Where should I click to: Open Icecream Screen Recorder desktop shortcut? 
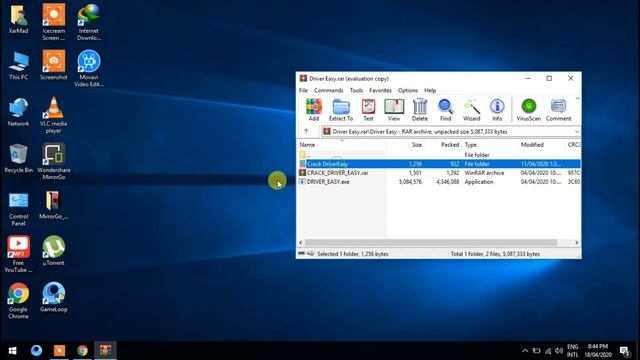tap(53, 22)
